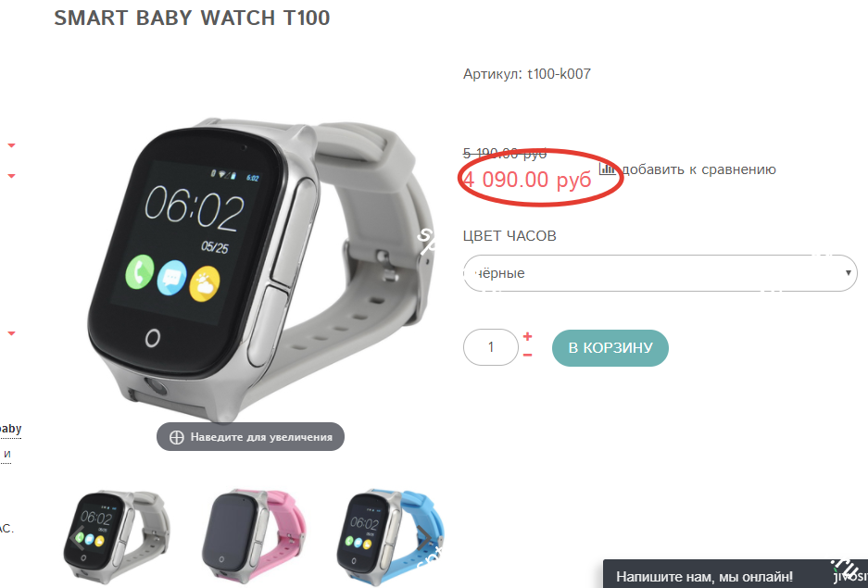Select the pink watch thumbnail
Viewport: 868px width, 588px height.
[x=254, y=535]
